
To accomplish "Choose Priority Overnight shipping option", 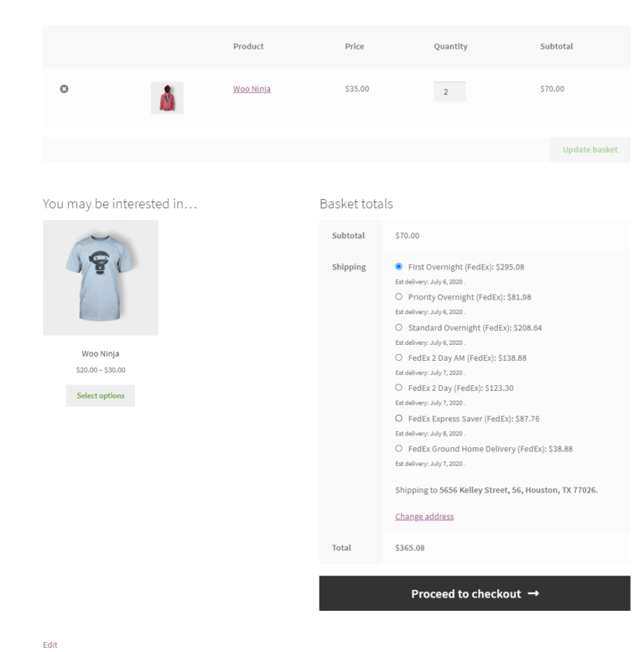I will tap(399, 297).
